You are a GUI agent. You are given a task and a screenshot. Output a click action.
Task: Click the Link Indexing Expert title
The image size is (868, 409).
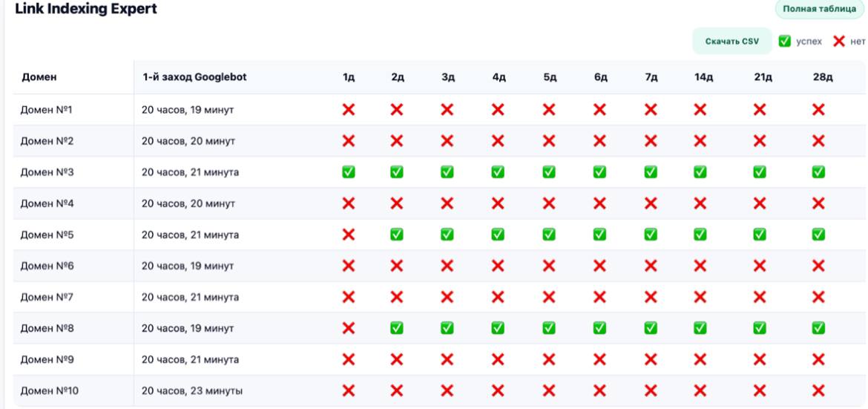point(86,9)
